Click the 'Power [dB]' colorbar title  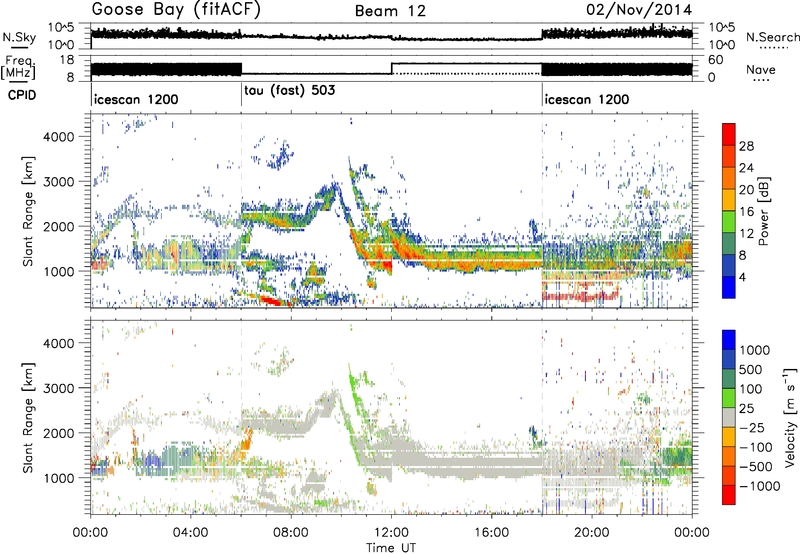(x=763, y=211)
